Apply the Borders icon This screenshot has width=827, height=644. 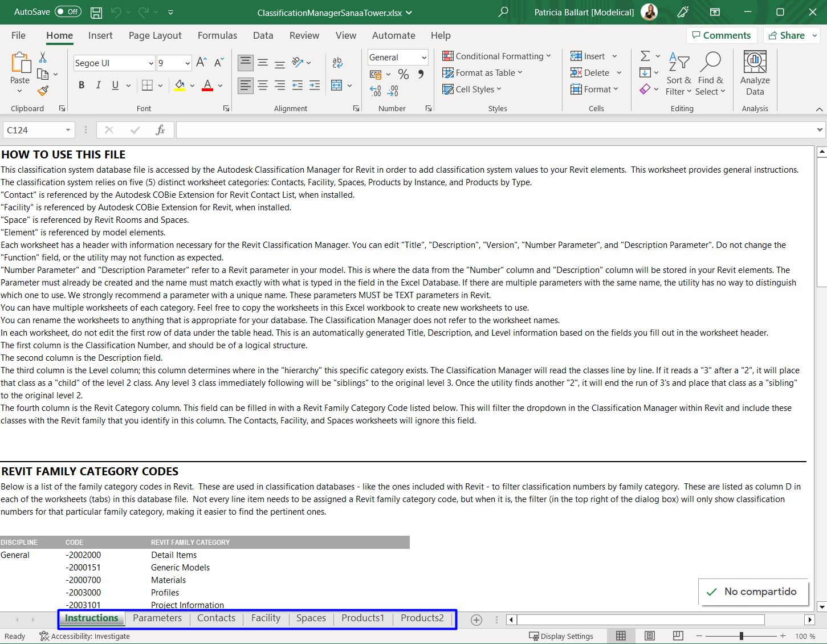click(x=147, y=85)
